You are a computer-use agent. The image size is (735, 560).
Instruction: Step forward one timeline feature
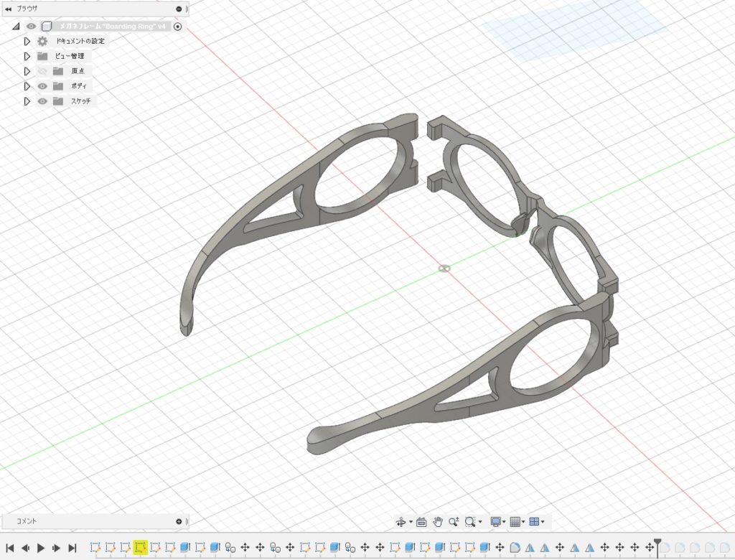56,548
